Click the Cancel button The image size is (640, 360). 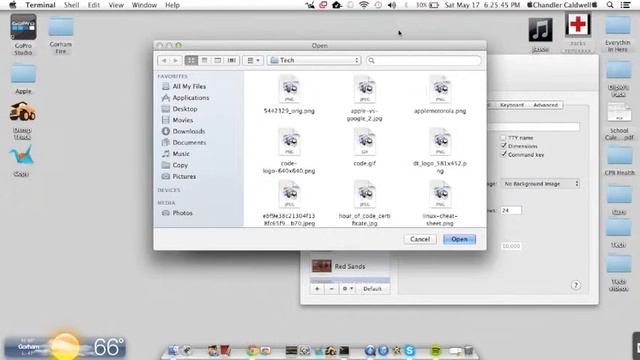420,239
